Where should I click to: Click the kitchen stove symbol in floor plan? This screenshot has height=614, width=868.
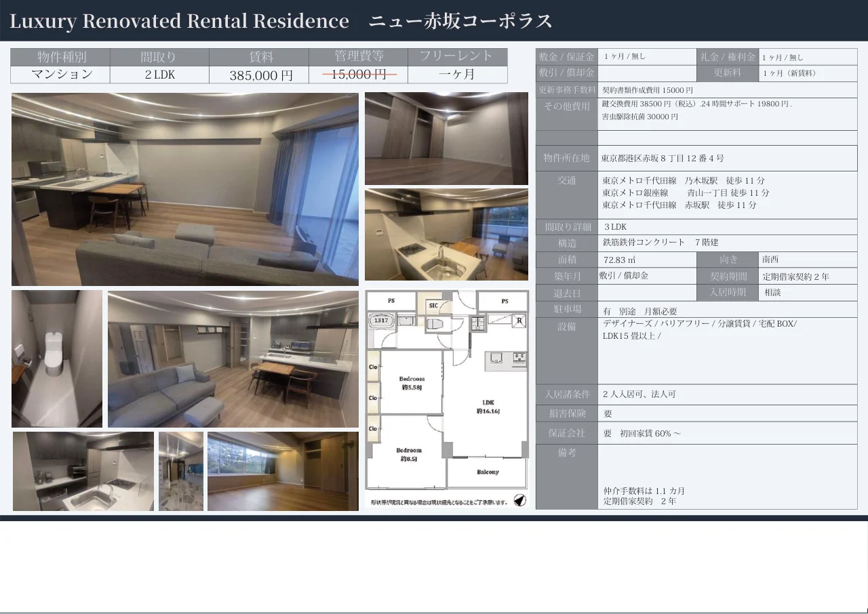pyautogui.click(x=519, y=357)
